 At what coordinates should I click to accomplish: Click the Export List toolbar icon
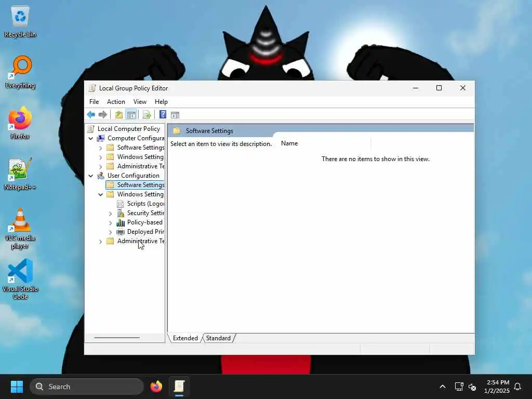click(x=147, y=115)
